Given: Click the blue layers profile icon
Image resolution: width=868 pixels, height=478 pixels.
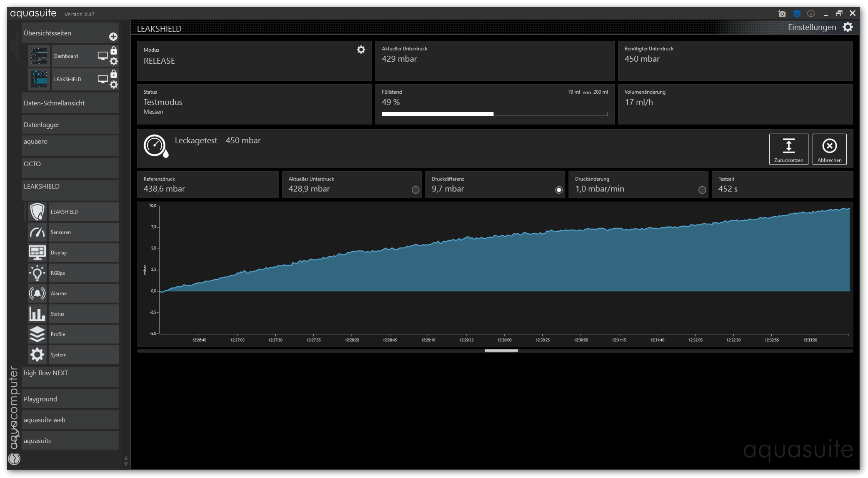Looking at the screenshot, I should pyautogui.click(x=797, y=13).
